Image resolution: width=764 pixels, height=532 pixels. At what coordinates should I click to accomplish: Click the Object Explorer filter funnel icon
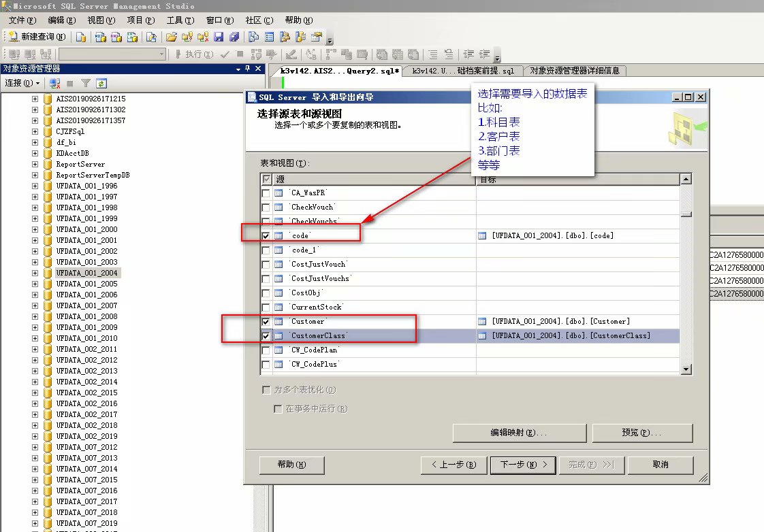(x=86, y=83)
